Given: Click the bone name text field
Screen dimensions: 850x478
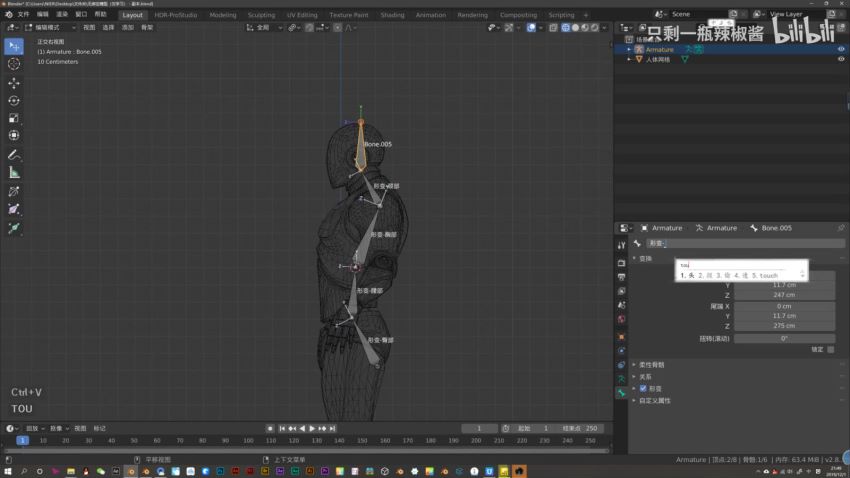Looking at the screenshot, I should [745, 244].
